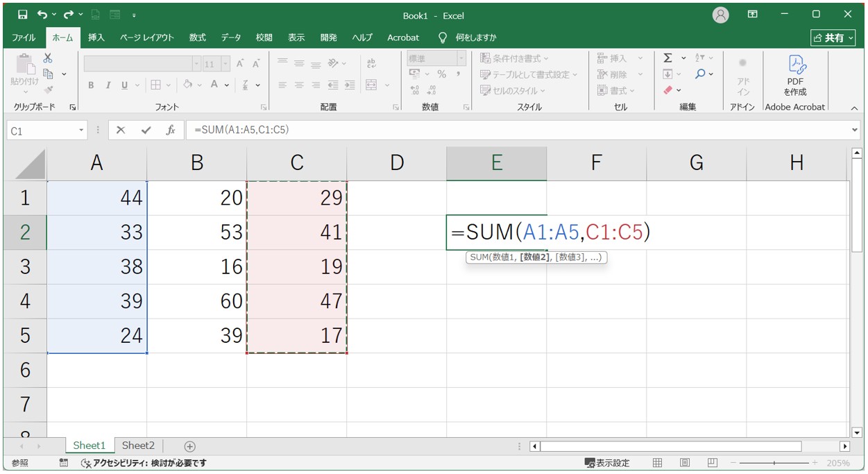Viewport: 868px width, 474px height.
Task: Click the Undo arrow icon
Action: point(43,15)
